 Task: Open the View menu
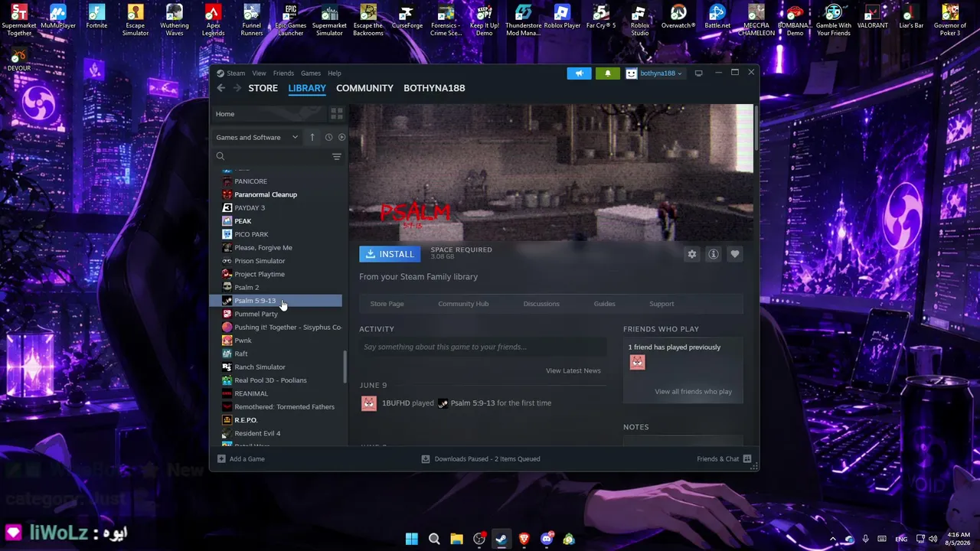click(260, 73)
